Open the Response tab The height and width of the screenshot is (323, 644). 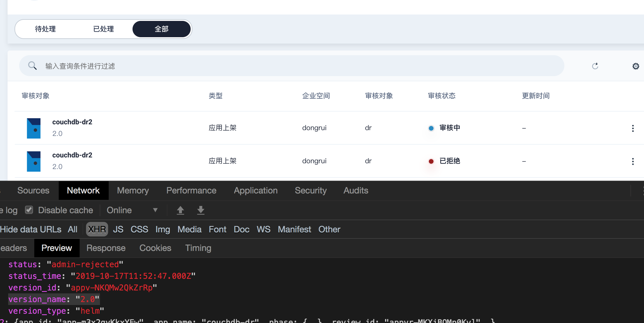pyautogui.click(x=106, y=248)
